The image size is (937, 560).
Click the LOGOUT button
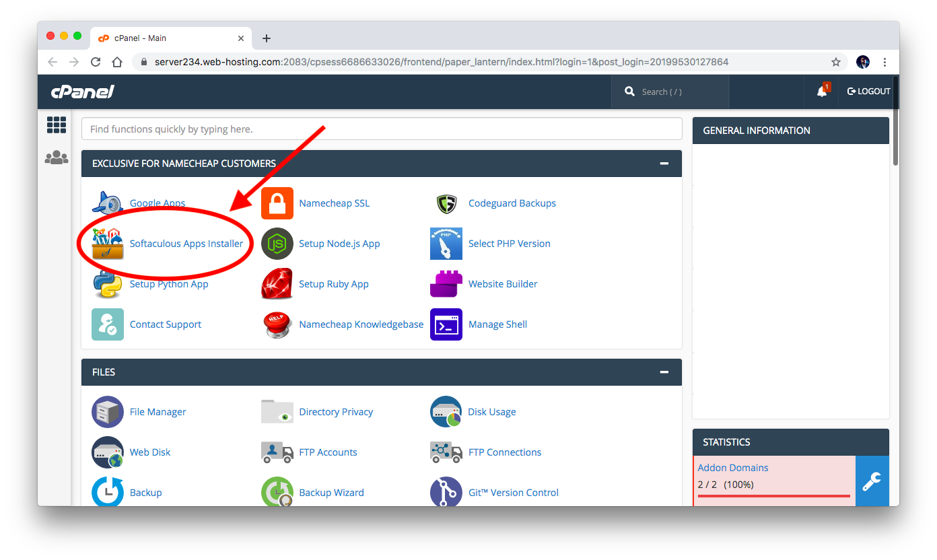click(x=868, y=92)
